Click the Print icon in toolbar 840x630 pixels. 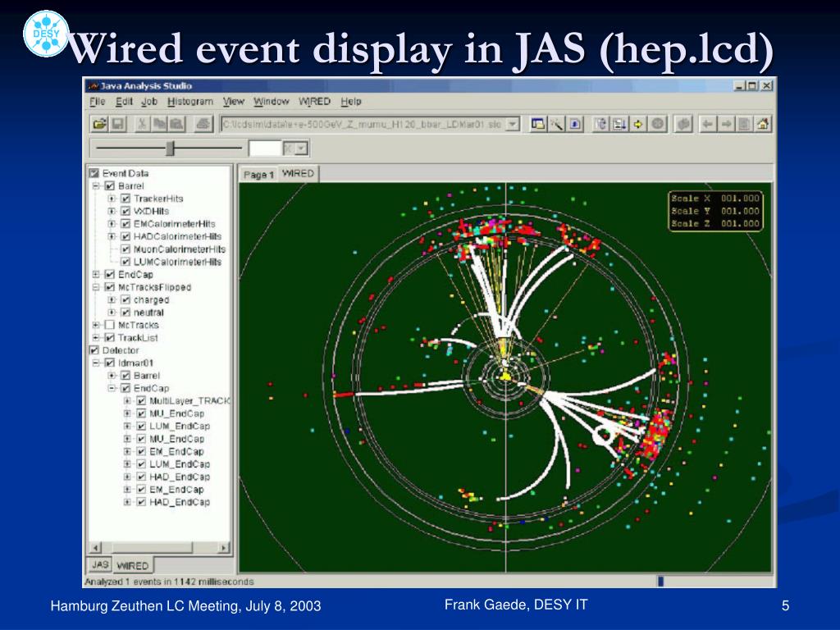click(203, 125)
